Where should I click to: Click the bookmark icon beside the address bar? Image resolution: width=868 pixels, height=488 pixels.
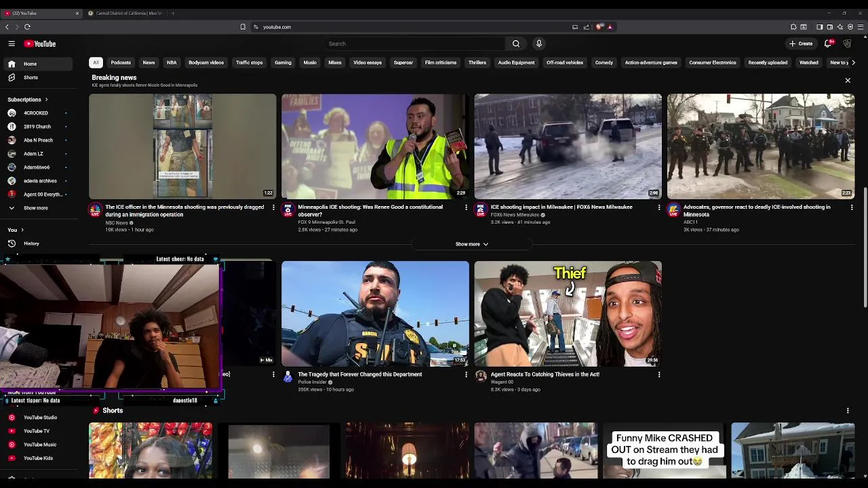243,27
